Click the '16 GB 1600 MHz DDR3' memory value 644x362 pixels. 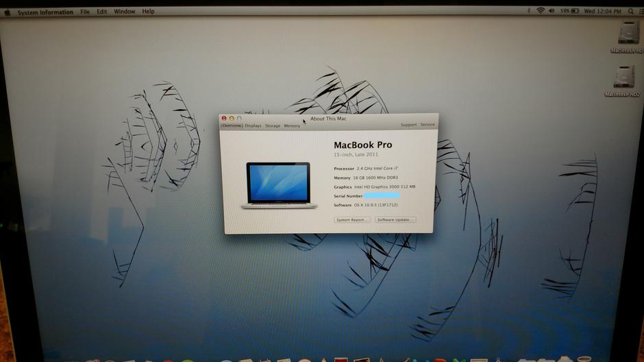coord(375,178)
